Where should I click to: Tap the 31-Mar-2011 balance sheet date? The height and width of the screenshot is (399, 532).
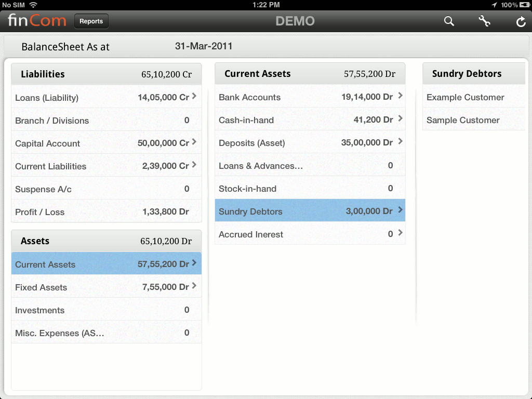click(x=204, y=46)
